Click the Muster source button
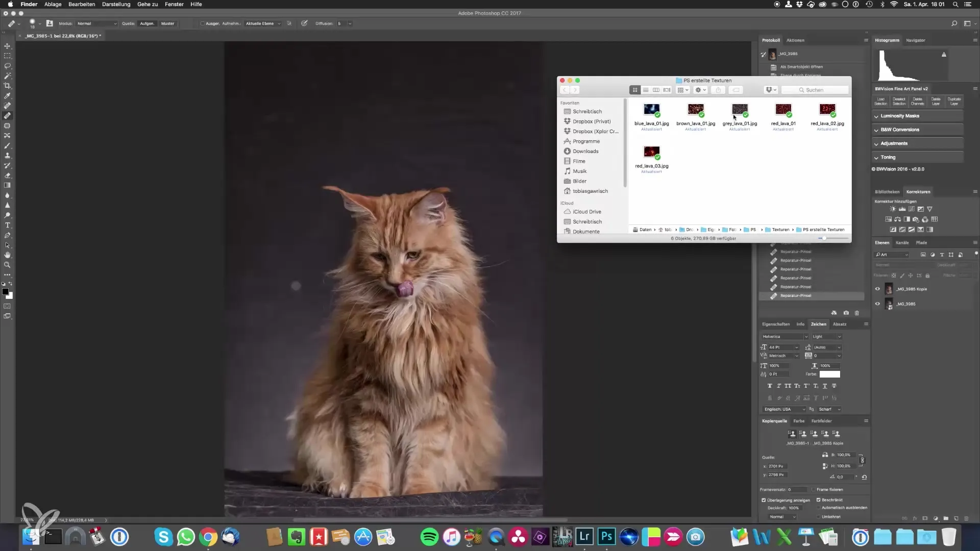The image size is (980, 551). coord(167,23)
